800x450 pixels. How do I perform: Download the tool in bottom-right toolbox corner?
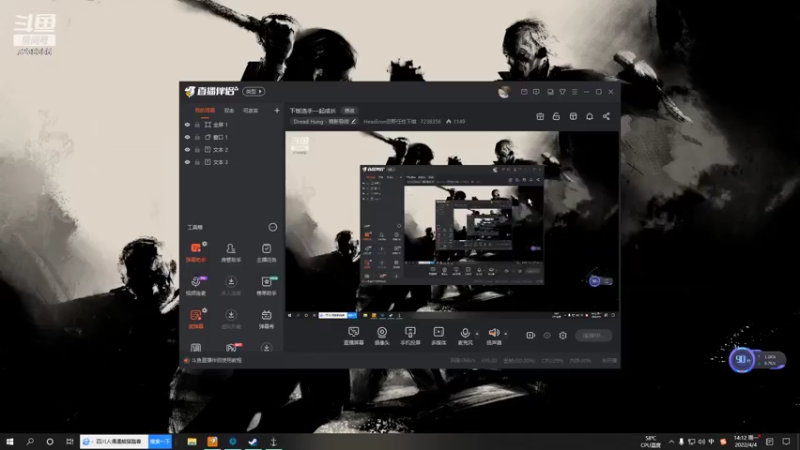(266, 347)
